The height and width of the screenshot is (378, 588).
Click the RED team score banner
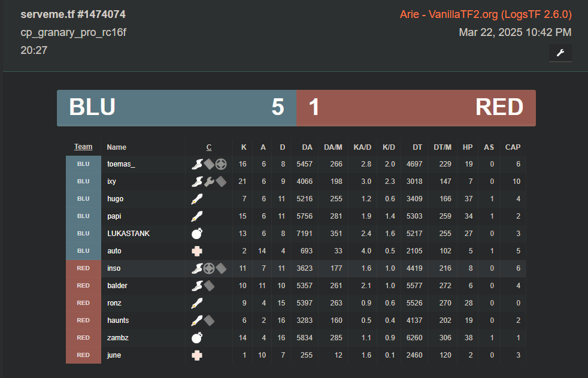point(416,108)
